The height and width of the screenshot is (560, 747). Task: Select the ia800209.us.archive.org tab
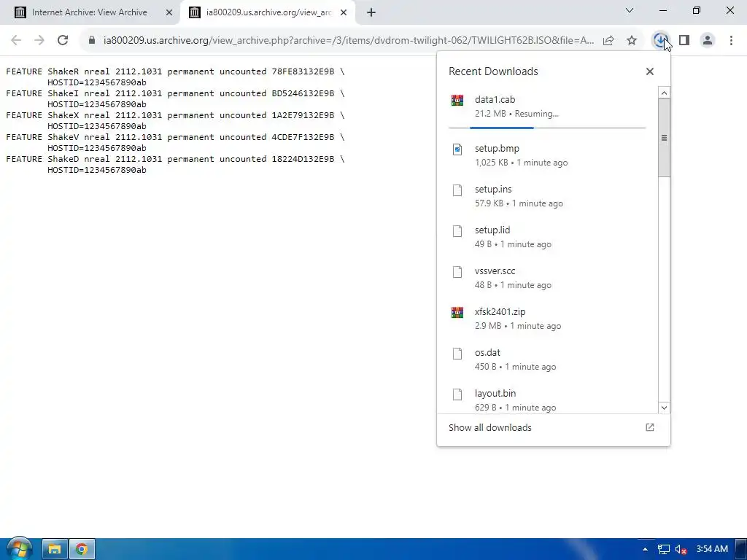pyautogui.click(x=268, y=12)
